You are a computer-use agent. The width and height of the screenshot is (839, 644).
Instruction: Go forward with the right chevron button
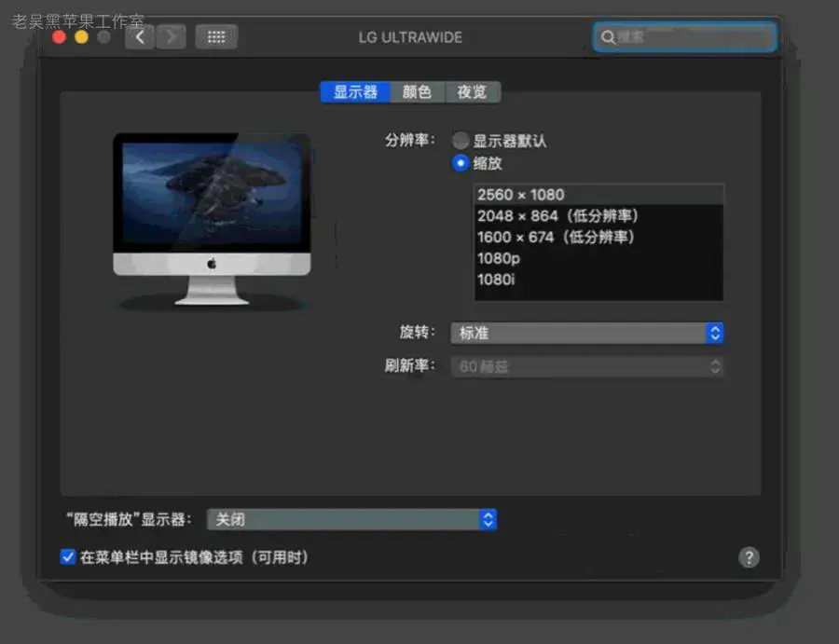point(172,37)
